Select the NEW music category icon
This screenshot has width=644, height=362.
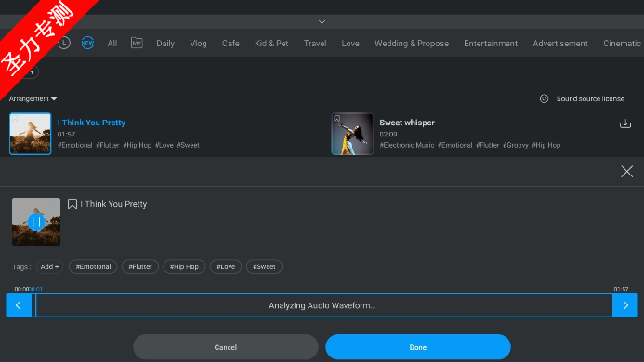[87, 43]
